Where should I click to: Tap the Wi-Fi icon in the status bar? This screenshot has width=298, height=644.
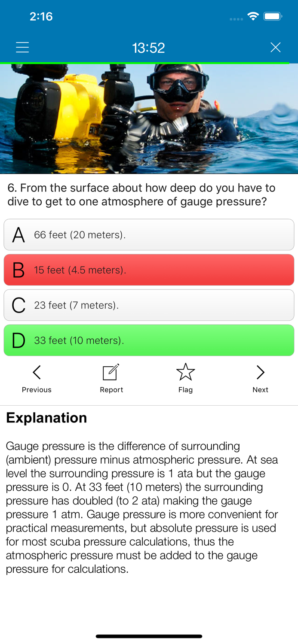tap(253, 16)
